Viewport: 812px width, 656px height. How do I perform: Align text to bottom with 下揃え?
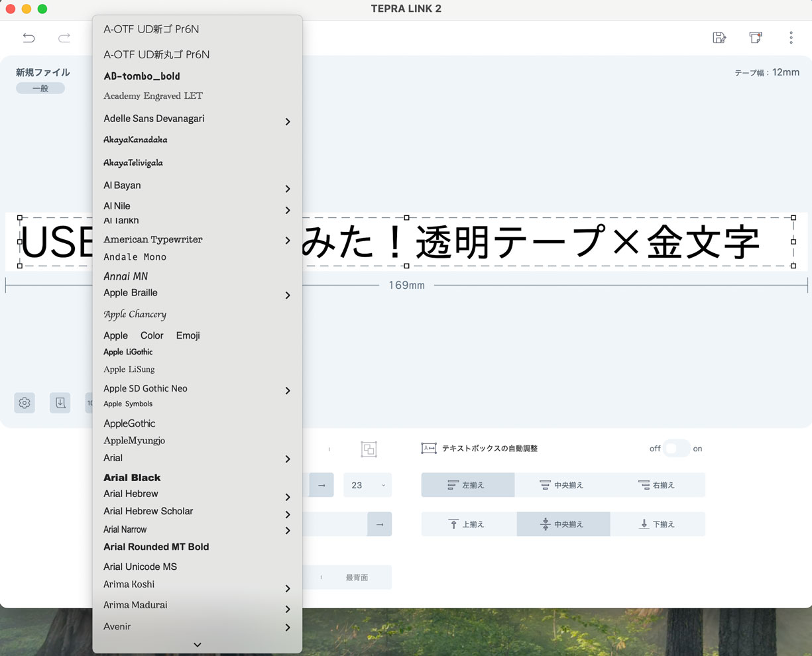pyautogui.click(x=658, y=524)
